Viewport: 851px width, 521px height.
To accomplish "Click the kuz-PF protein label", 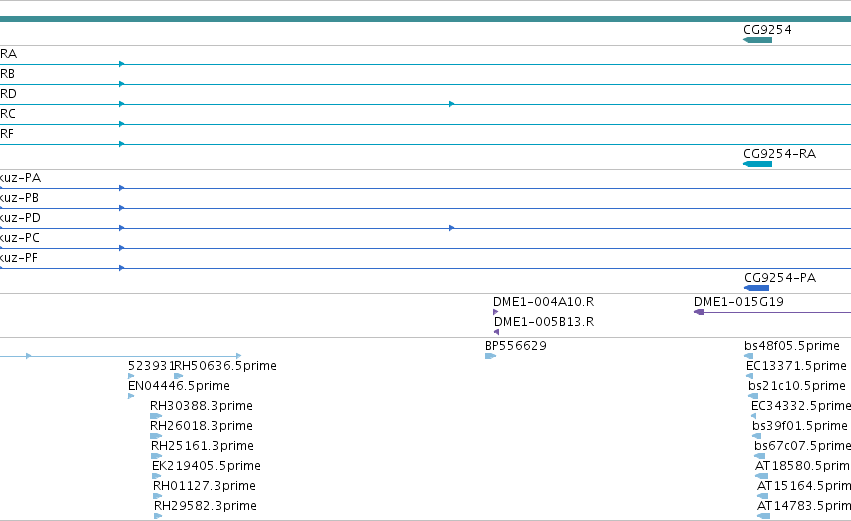I will click(19, 258).
